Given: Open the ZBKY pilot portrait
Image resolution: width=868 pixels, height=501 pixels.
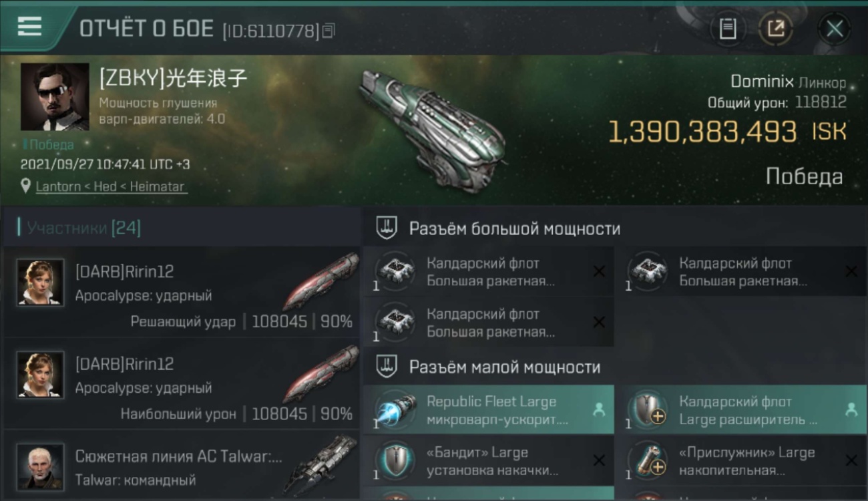Looking at the screenshot, I should tap(55, 97).
